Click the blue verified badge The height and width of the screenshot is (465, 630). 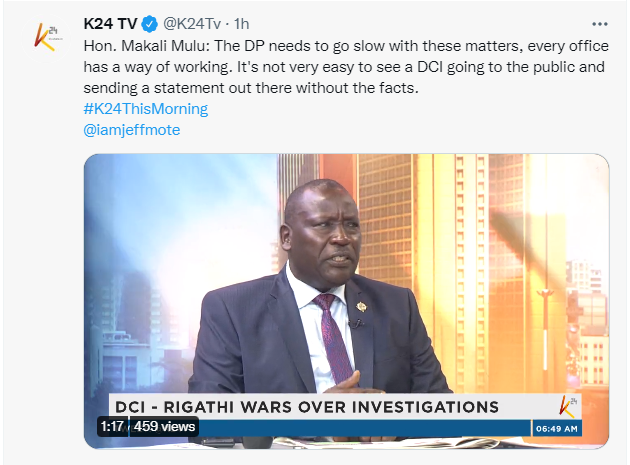tap(150, 24)
